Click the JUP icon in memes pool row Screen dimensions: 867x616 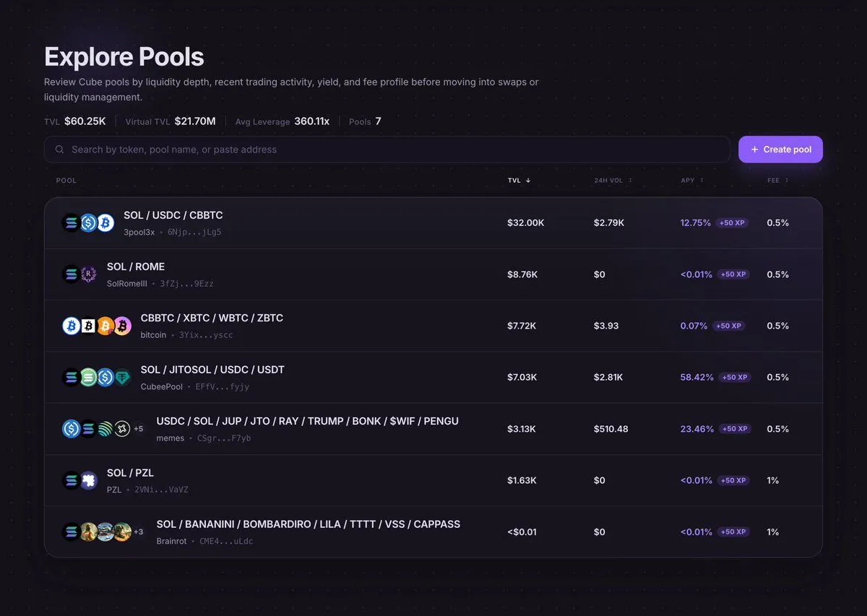pos(105,429)
